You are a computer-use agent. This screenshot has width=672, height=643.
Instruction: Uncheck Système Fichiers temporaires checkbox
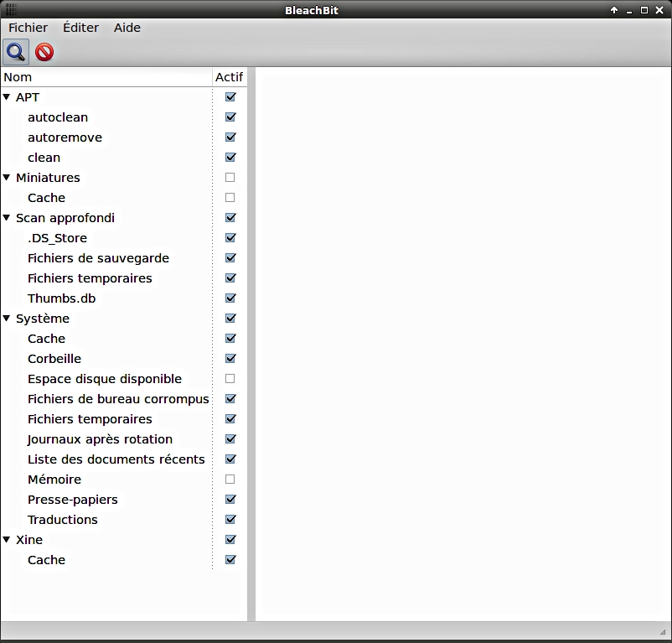point(230,419)
